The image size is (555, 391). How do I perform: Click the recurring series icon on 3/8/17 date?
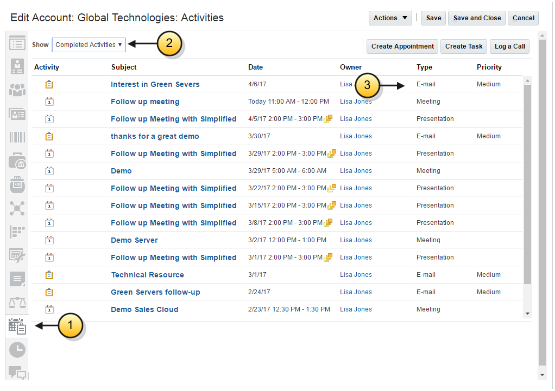coord(328,223)
